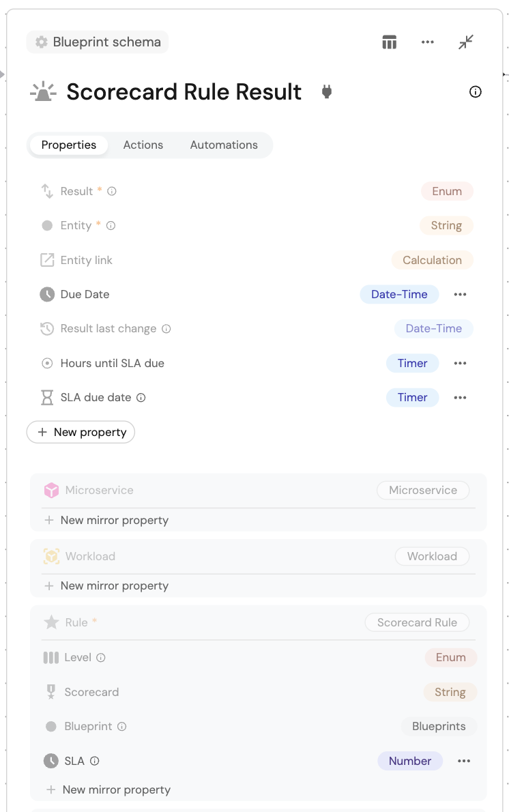Click the Microservice cube icon

click(51, 490)
